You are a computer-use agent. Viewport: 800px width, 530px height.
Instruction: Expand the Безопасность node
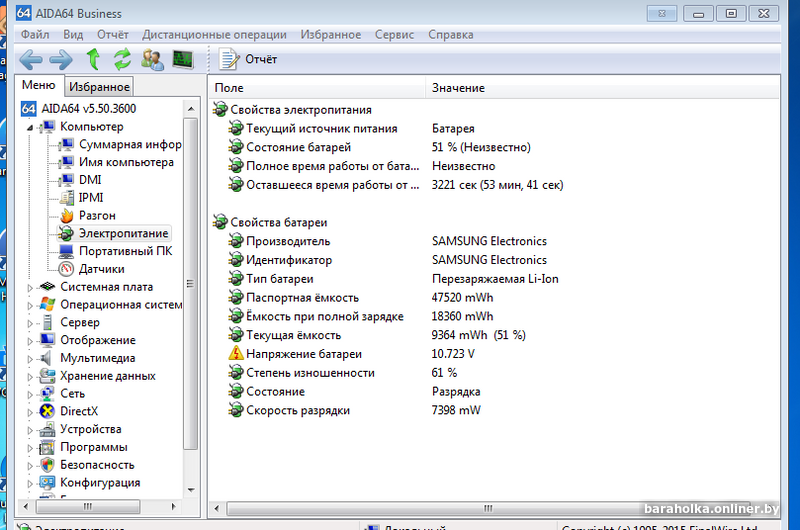pyautogui.click(x=30, y=466)
